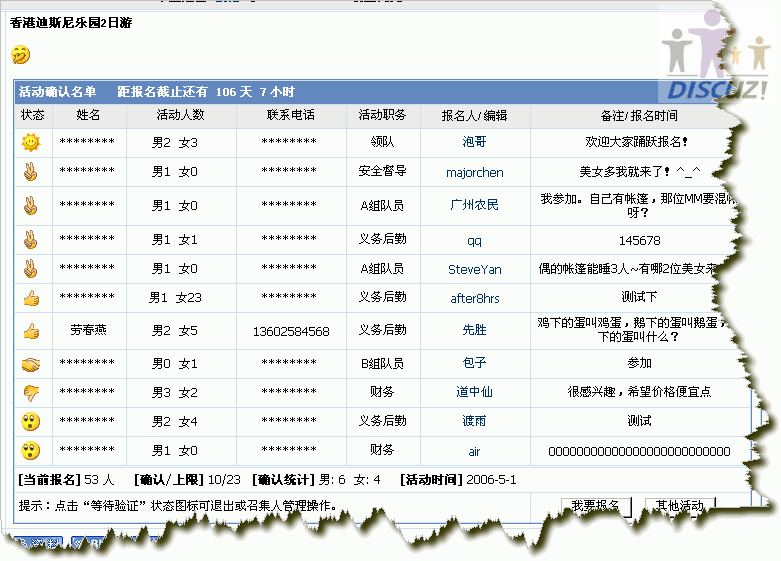Open 广州农民's profile link
The width and height of the screenshot is (781, 561).
coord(474,205)
